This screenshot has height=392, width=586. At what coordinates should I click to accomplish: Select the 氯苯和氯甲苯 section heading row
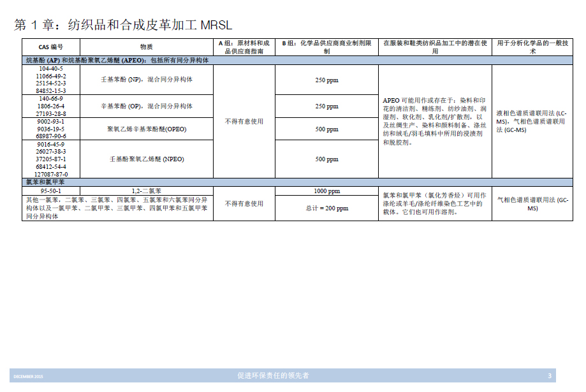pos(45,182)
